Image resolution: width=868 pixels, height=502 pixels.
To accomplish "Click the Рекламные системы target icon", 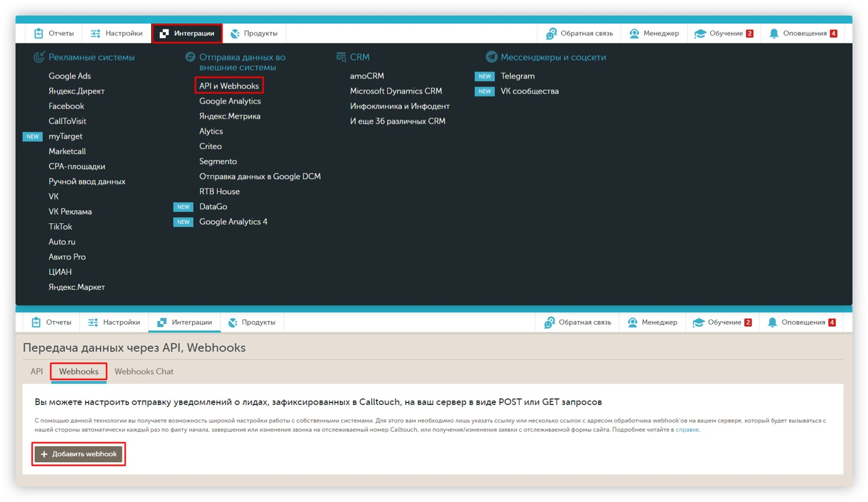I will point(39,57).
